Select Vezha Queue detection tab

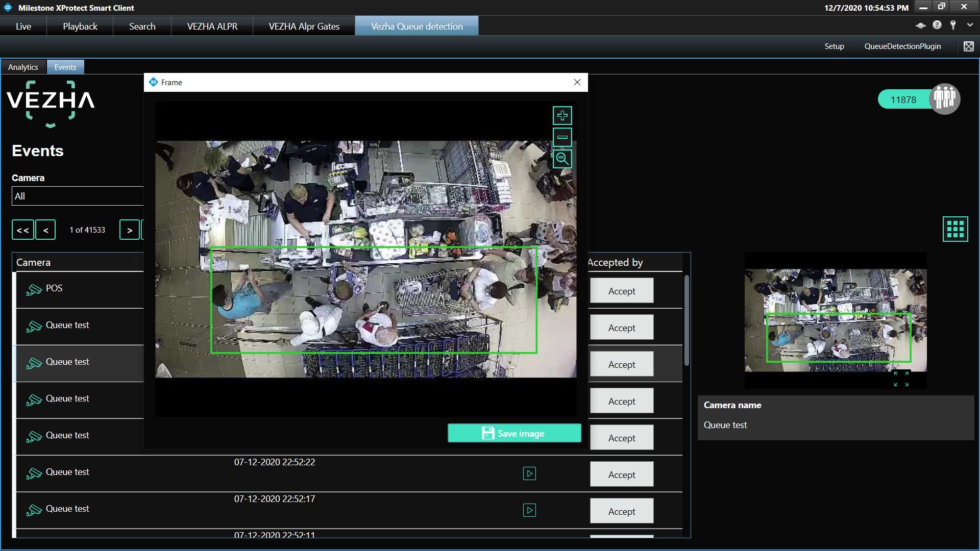pos(417,26)
